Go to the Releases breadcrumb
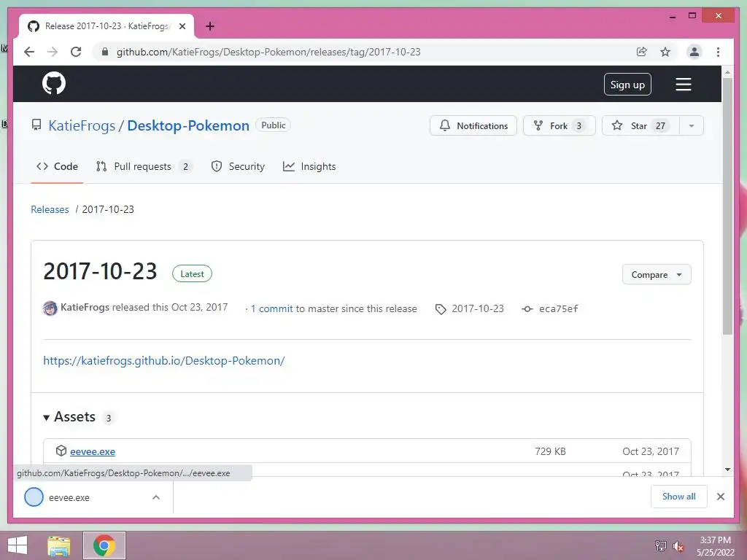 point(50,209)
